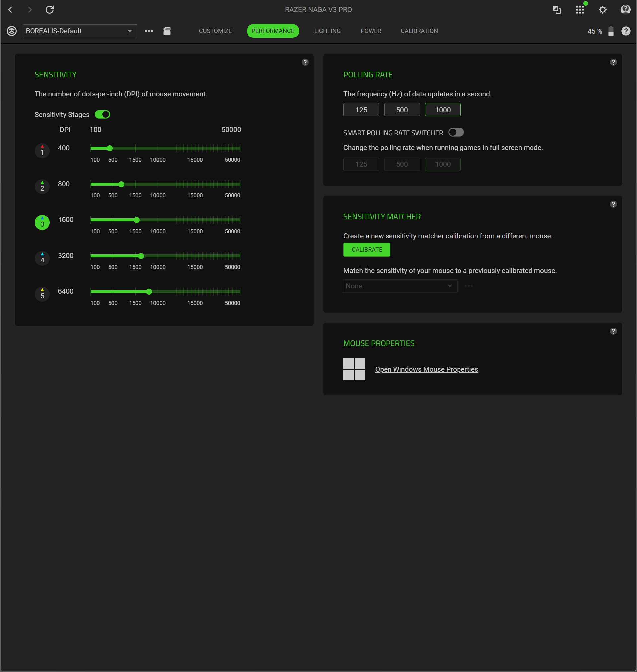Select sensitivity stage 4 badge
637x672 pixels.
[42, 258]
